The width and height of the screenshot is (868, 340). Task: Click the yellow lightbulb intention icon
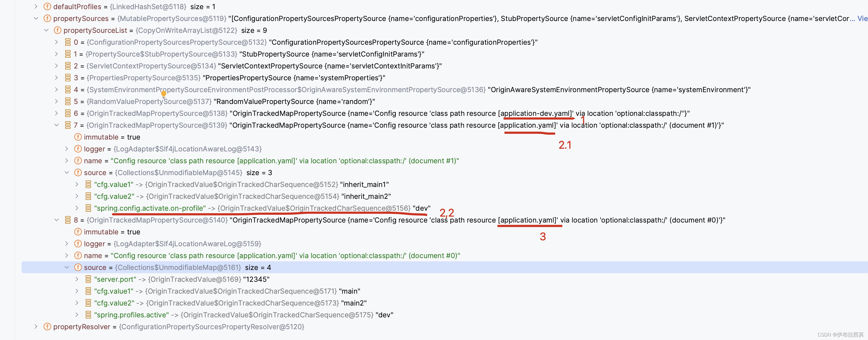[164, 94]
